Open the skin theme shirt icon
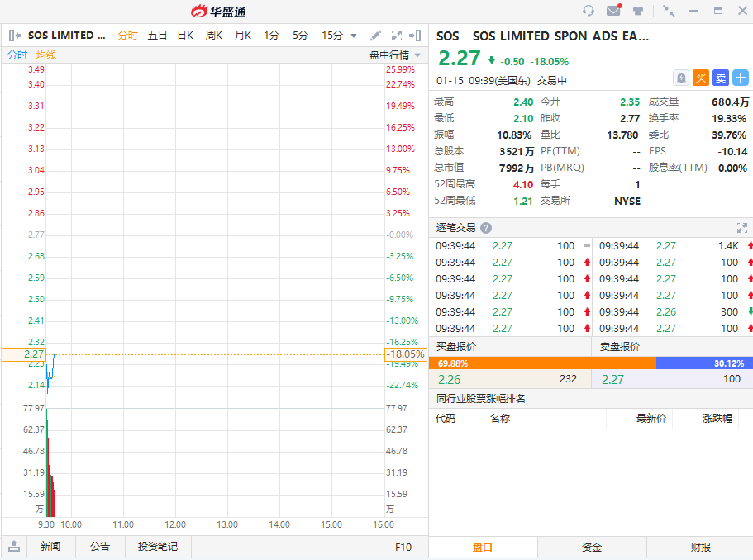 tap(638, 11)
